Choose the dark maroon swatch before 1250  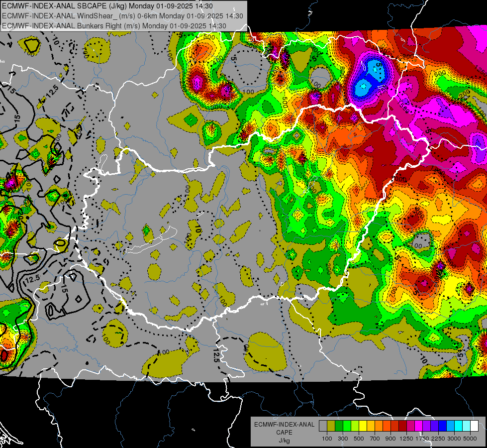(403, 426)
